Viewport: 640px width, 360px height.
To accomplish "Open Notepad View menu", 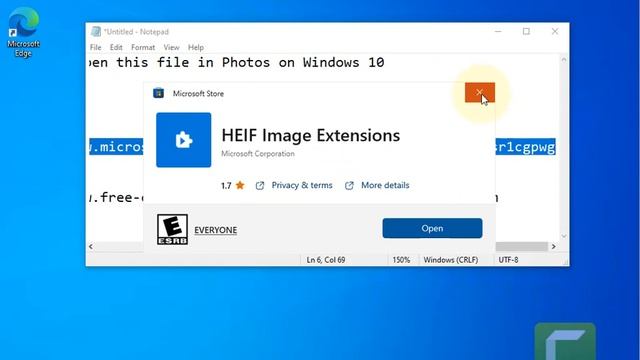I will (171, 47).
